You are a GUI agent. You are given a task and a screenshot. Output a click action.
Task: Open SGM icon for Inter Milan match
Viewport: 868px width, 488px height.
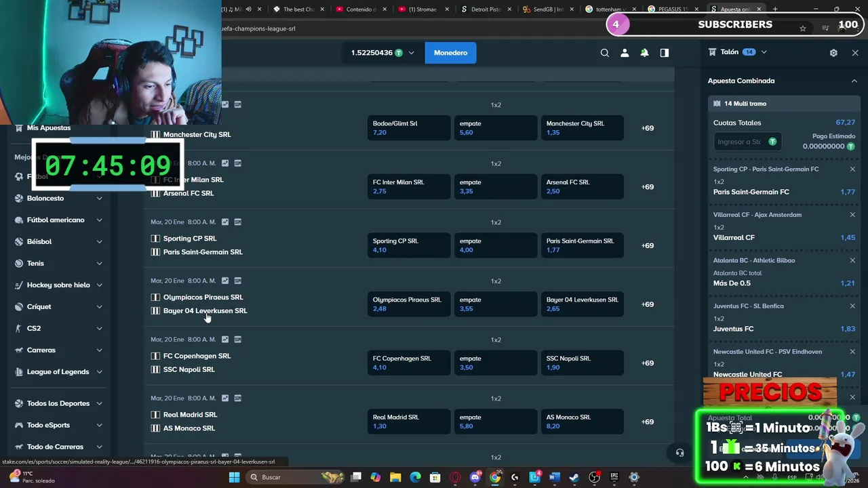click(237, 163)
